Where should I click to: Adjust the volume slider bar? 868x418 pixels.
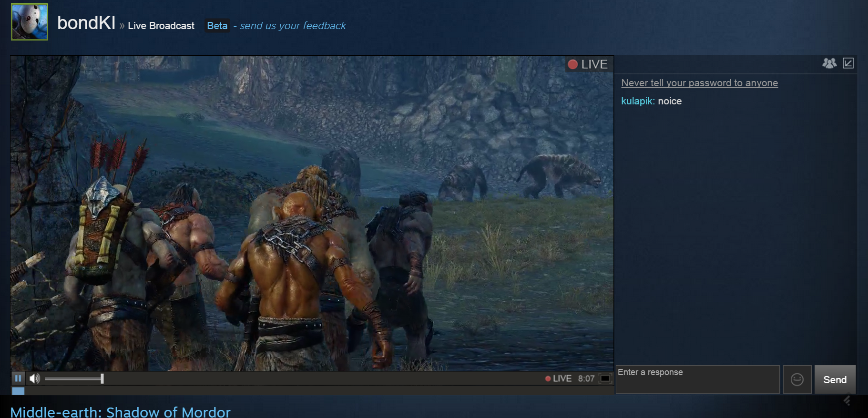pos(74,378)
